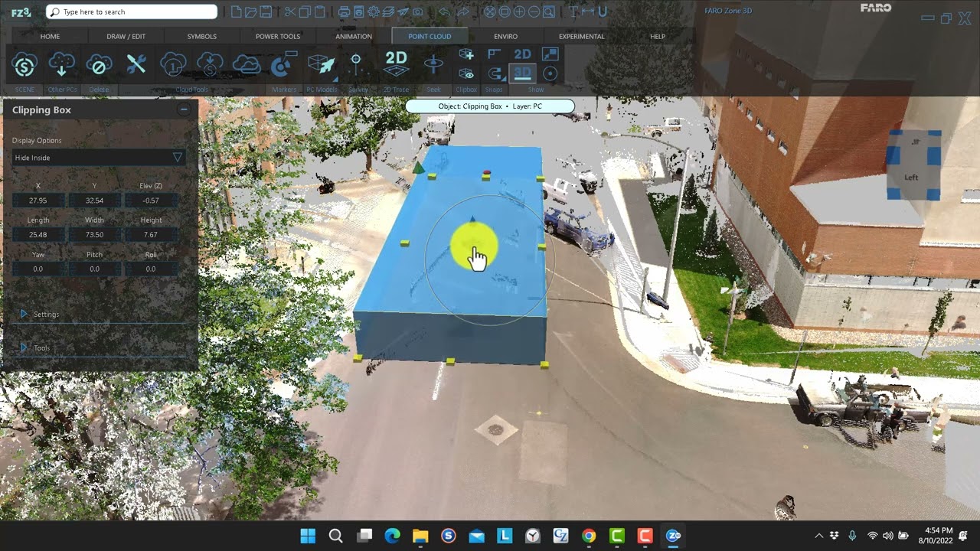Open File Explorer from the taskbar
This screenshot has width=980, height=551.
coord(420,536)
